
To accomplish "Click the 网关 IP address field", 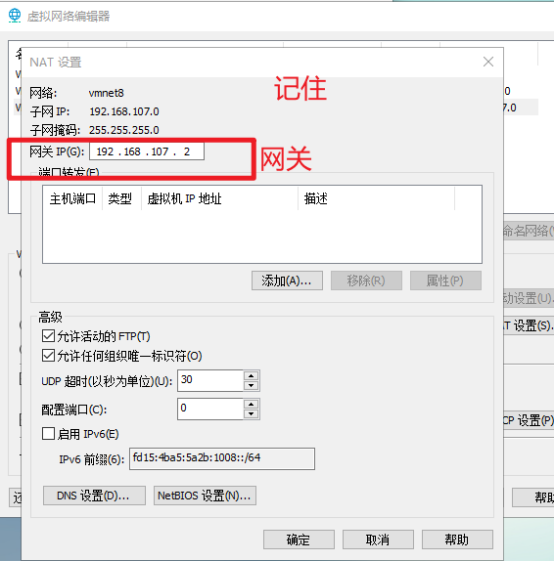I will pyautogui.click(x=147, y=151).
